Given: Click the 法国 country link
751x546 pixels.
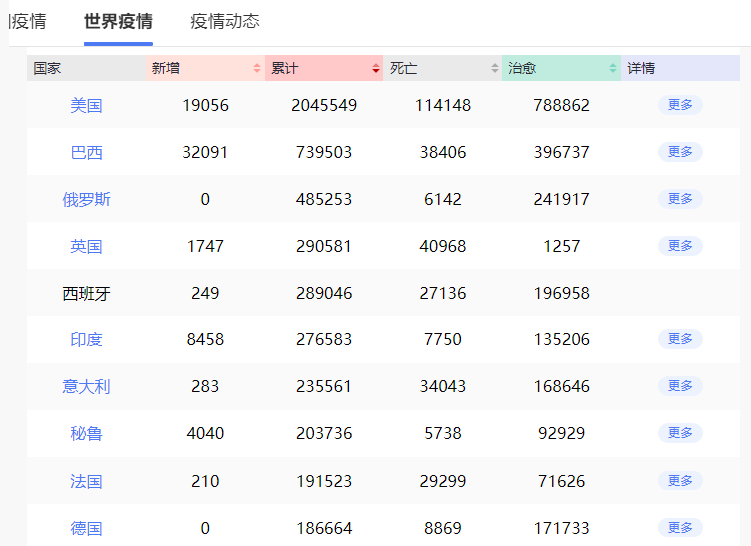Looking at the screenshot, I should 86,481.
